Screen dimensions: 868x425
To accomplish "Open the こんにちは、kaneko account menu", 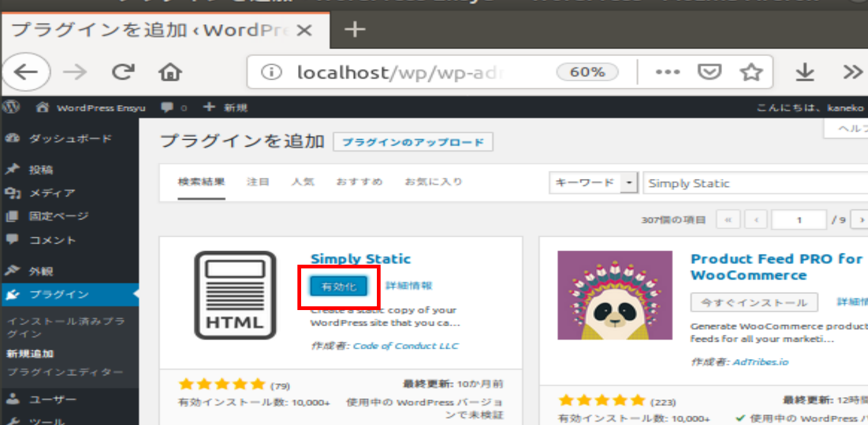I will pos(810,107).
